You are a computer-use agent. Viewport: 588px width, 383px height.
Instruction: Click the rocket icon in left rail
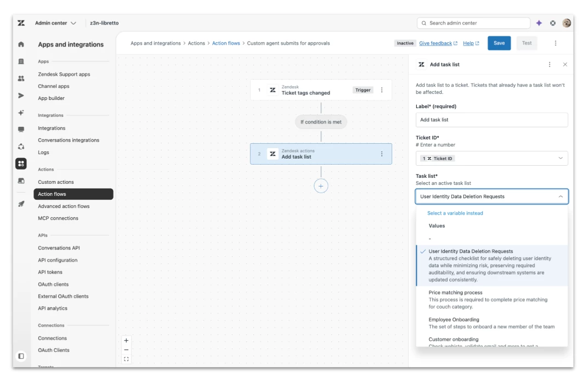pos(21,204)
